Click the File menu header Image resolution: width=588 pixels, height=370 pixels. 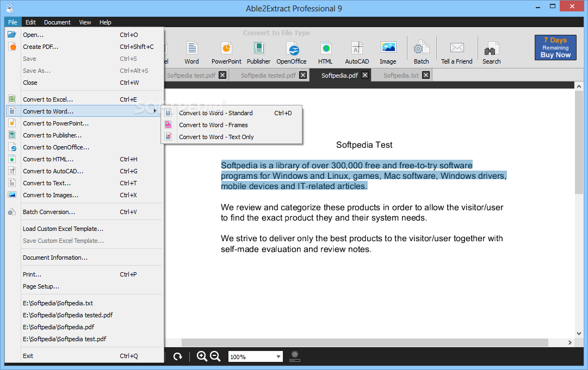13,22
